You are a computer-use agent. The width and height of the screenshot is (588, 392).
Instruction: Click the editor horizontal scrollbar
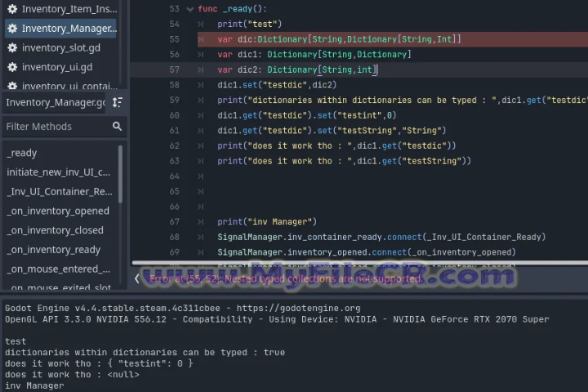point(359,263)
